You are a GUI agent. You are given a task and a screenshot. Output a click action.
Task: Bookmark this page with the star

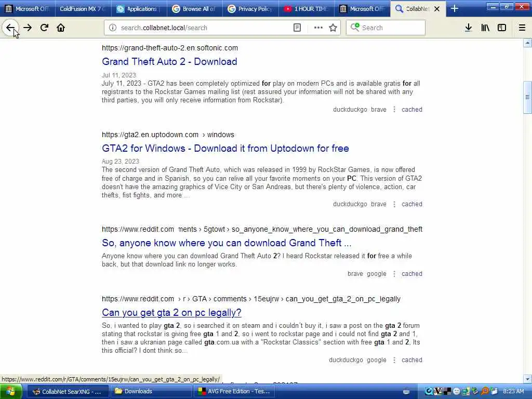333,28
